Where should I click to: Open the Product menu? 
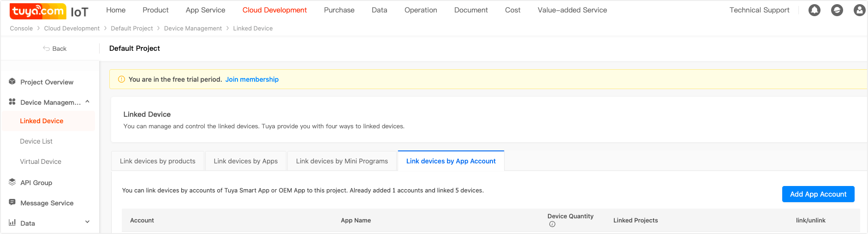pos(155,10)
